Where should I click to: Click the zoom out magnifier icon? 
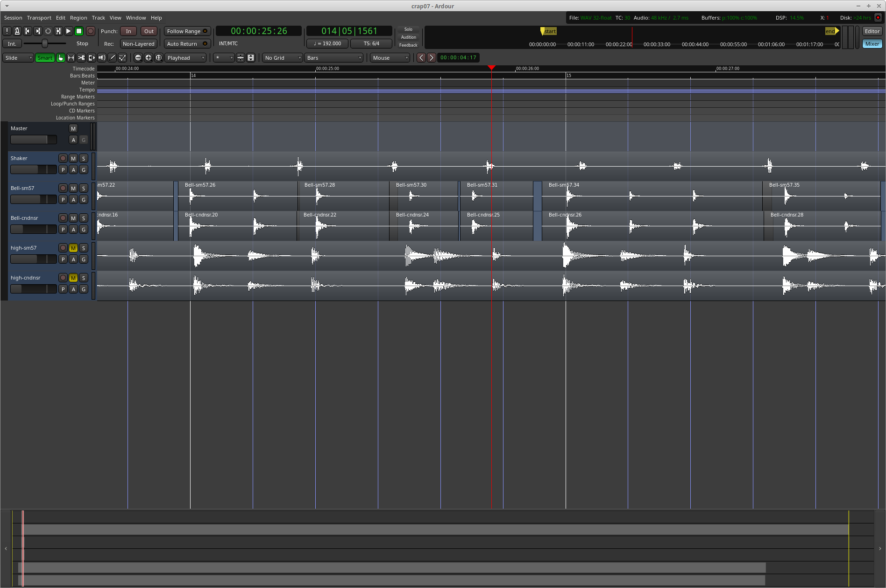pyautogui.click(x=138, y=58)
